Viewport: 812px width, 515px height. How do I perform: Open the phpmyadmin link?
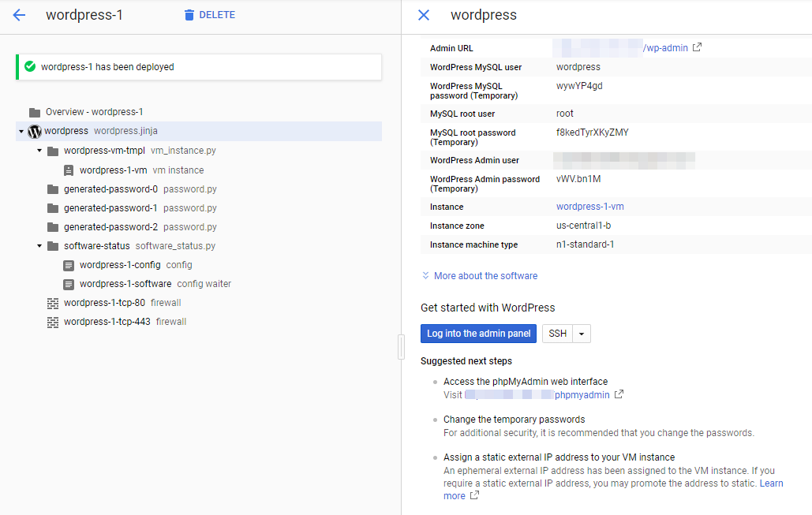[x=583, y=394]
